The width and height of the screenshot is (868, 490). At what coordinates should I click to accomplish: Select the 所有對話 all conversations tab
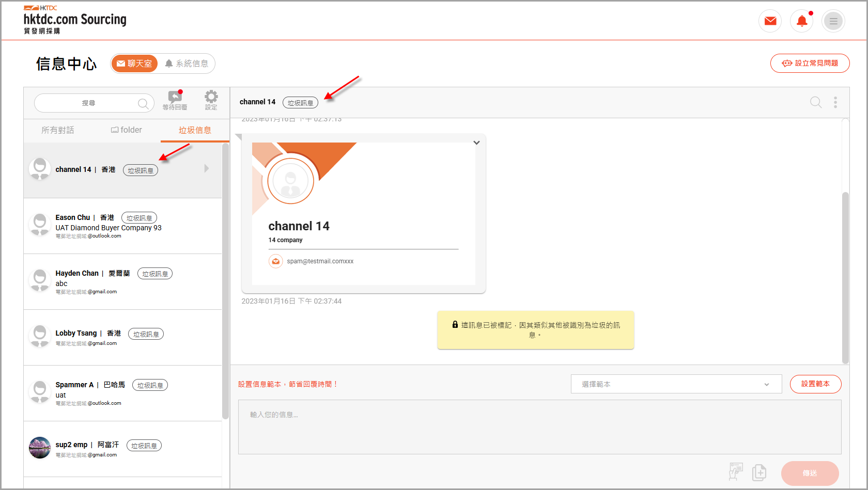[58, 130]
